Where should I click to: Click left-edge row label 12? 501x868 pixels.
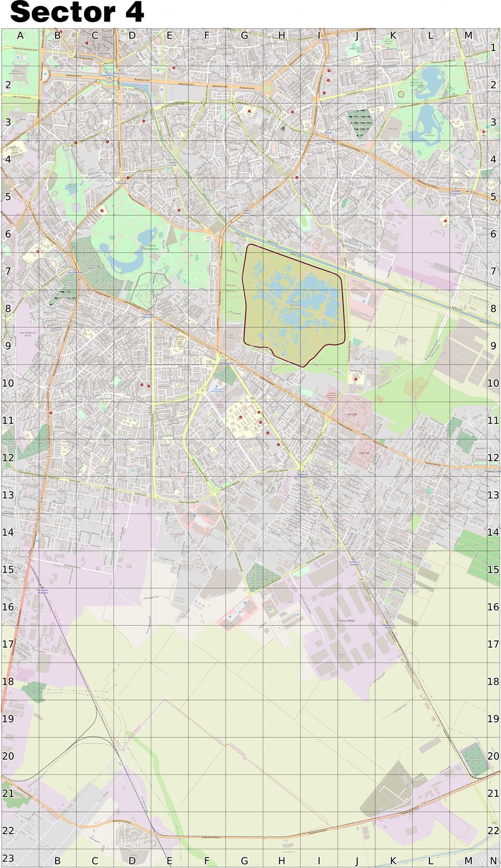point(8,458)
